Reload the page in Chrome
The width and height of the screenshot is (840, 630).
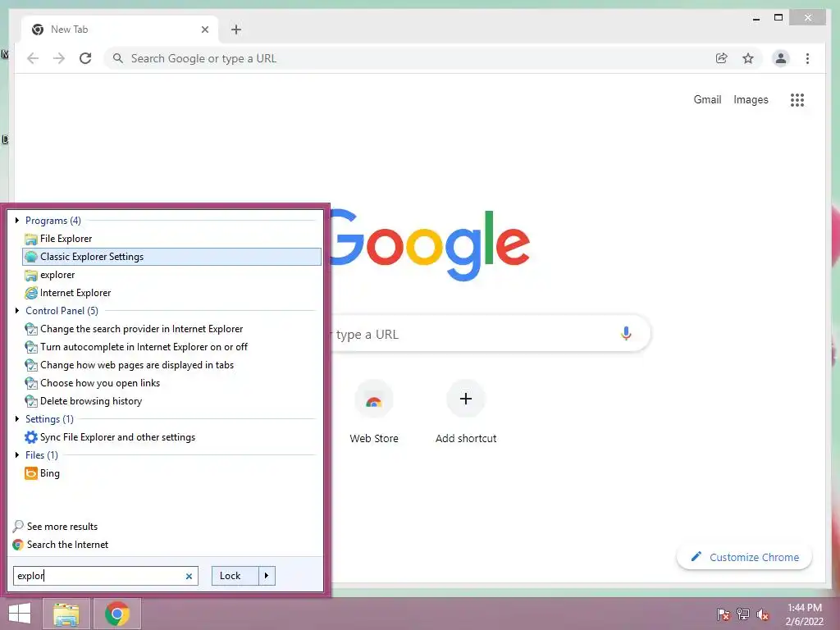[x=85, y=58]
